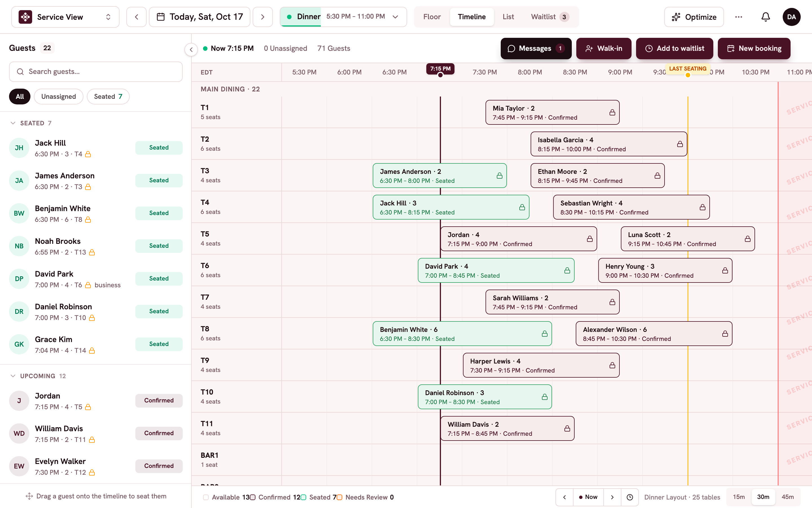This screenshot has height=508, width=812.
Task: Click lock icon on Mia Taylor booking
Action: click(612, 113)
